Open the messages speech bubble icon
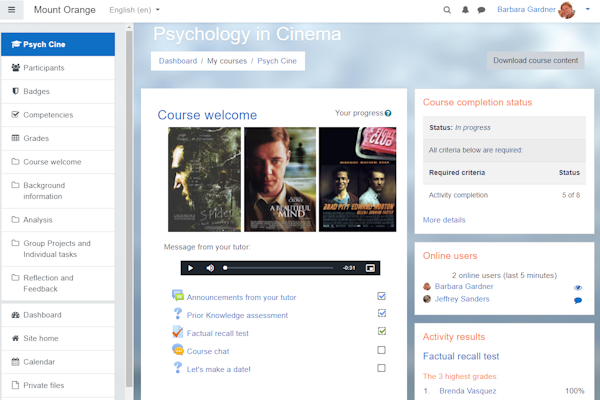600x400 pixels. coord(481,10)
